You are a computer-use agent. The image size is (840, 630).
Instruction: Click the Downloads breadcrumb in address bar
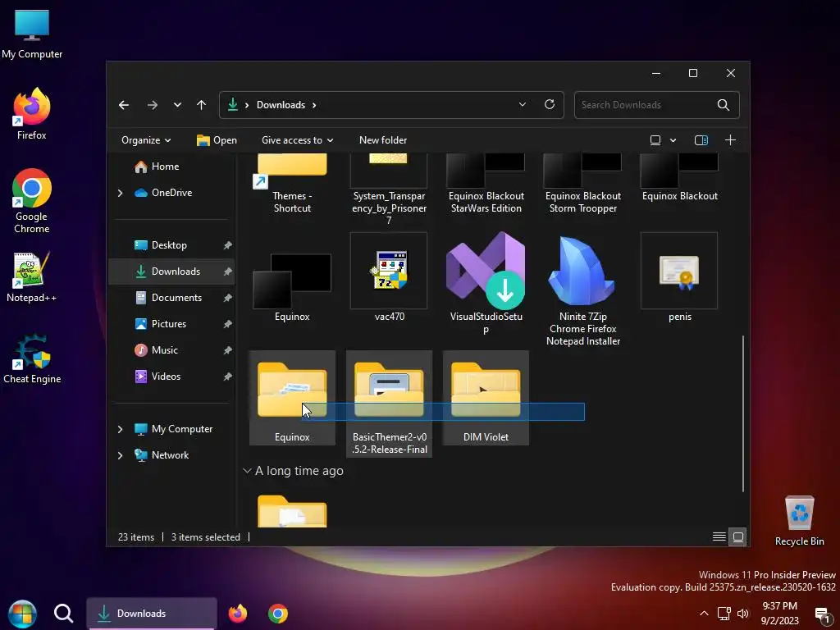[x=281, y=105]
